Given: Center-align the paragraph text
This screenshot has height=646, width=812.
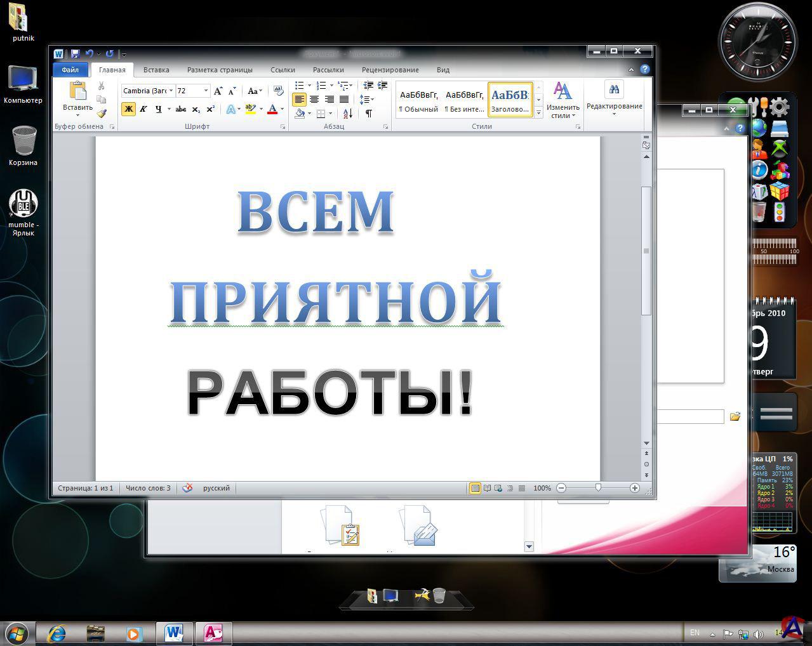Looking at the screenshot, I should pos(314,100).
